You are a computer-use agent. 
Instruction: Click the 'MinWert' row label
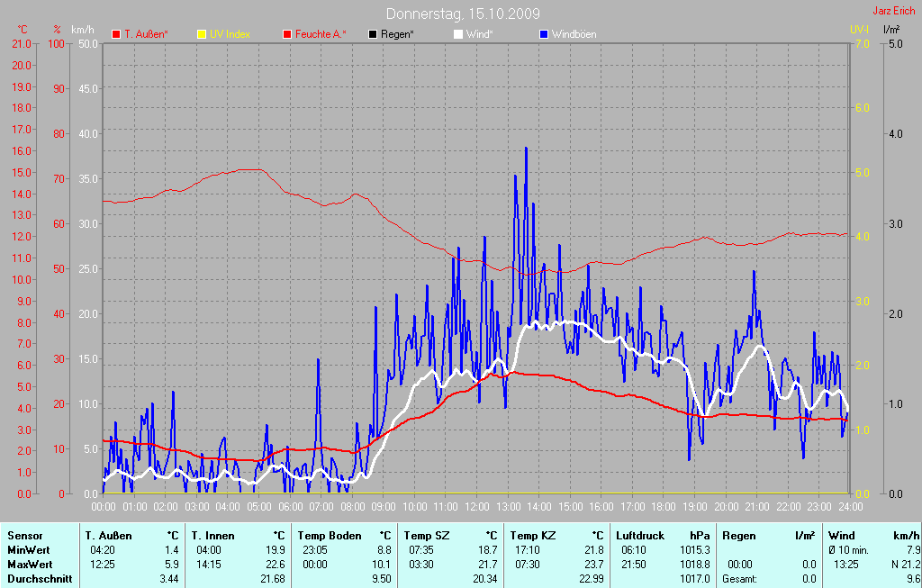[x=29, y=550]
